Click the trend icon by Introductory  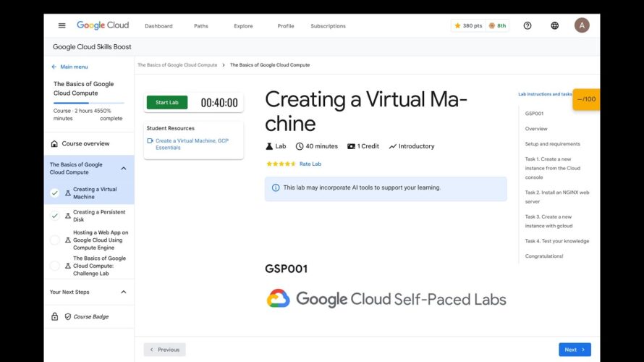tap(393, 146)
